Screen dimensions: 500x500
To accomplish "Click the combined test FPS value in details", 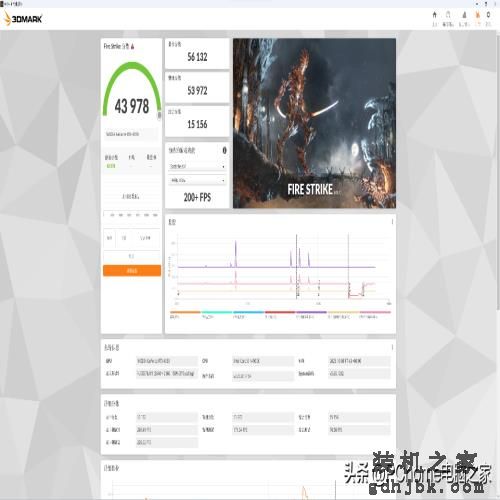I will (x=359, y=430).
